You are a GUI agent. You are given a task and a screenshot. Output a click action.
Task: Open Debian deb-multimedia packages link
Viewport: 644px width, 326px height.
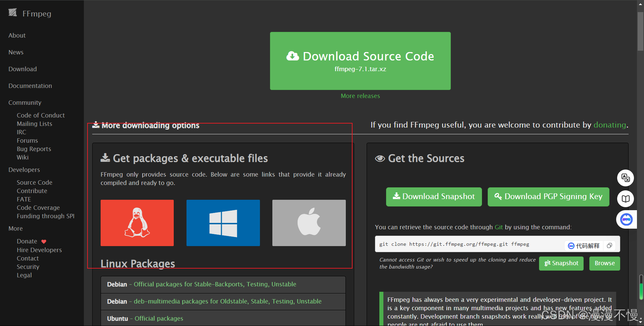(x=228, y=301)
